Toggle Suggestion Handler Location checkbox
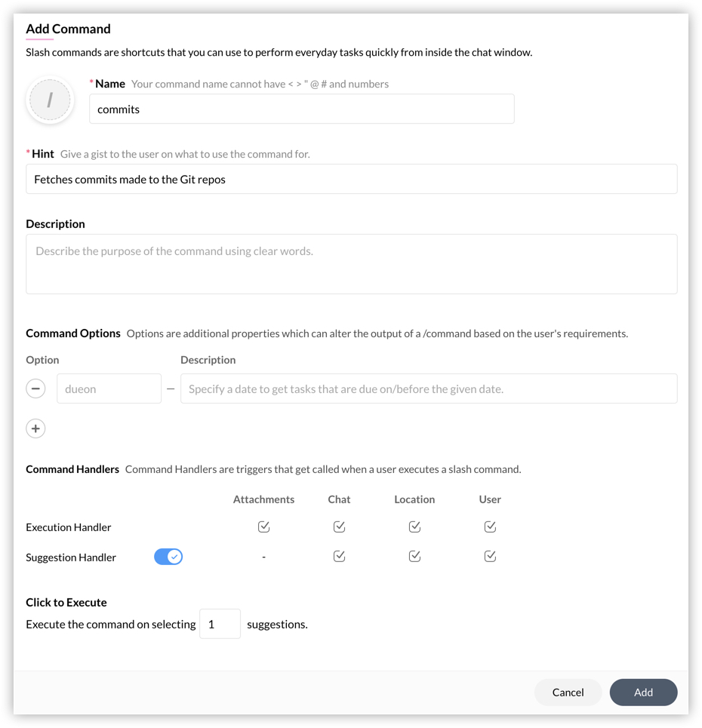 [x=414, y=556]
